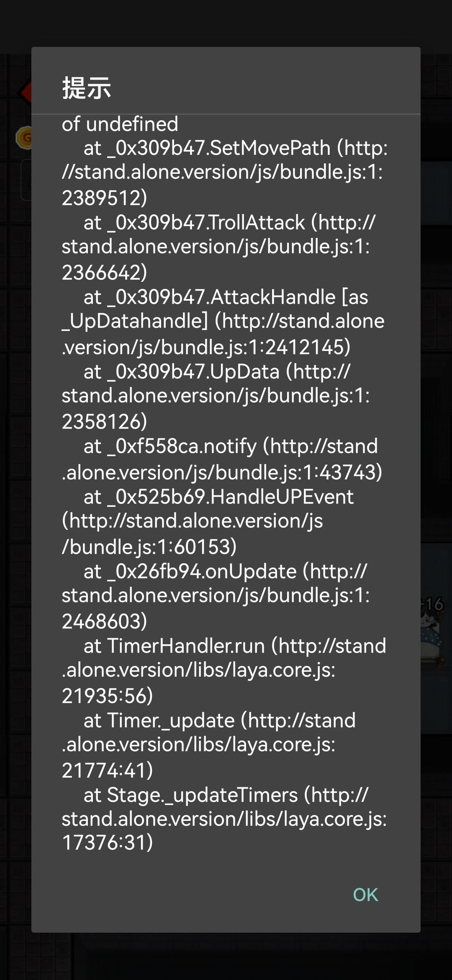
Task: Select the UpData stack trace line
Action: pyautogui.click(x=216, y=396)
